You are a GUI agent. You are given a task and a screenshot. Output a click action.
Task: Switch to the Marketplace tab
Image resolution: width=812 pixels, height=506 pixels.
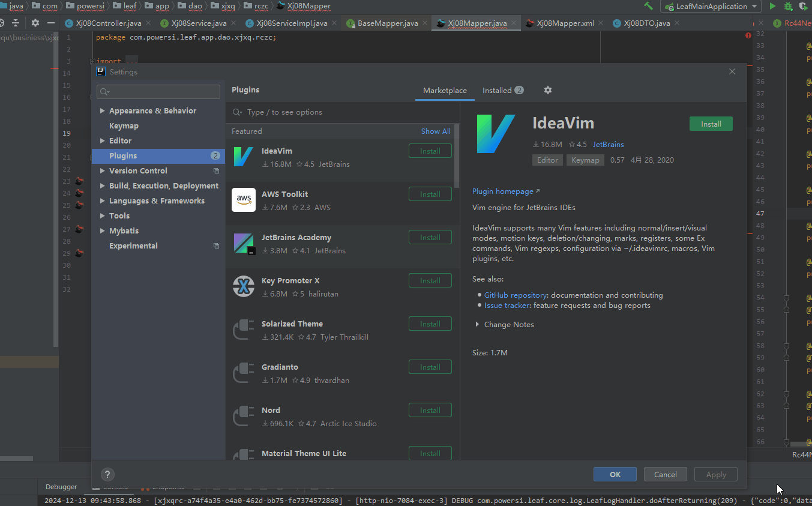click(x=445, y=91)
